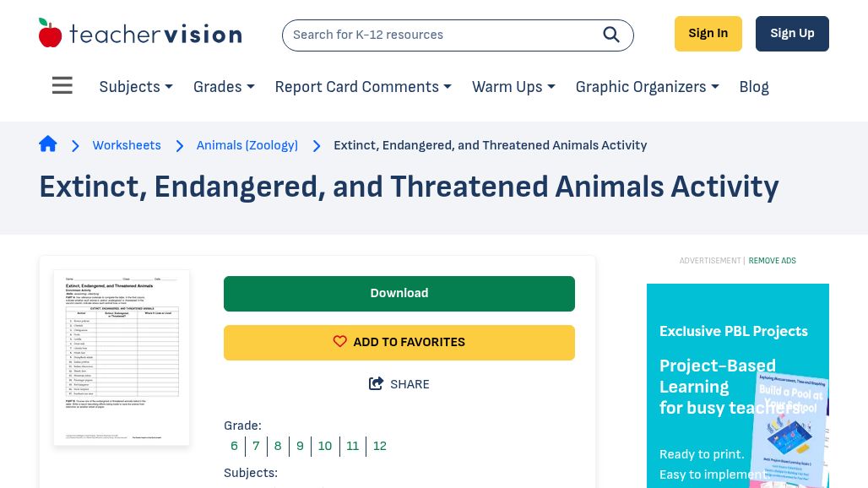Click the yellow Sign In button
This screenshot has width=868, height=488.
click(708, 34)
